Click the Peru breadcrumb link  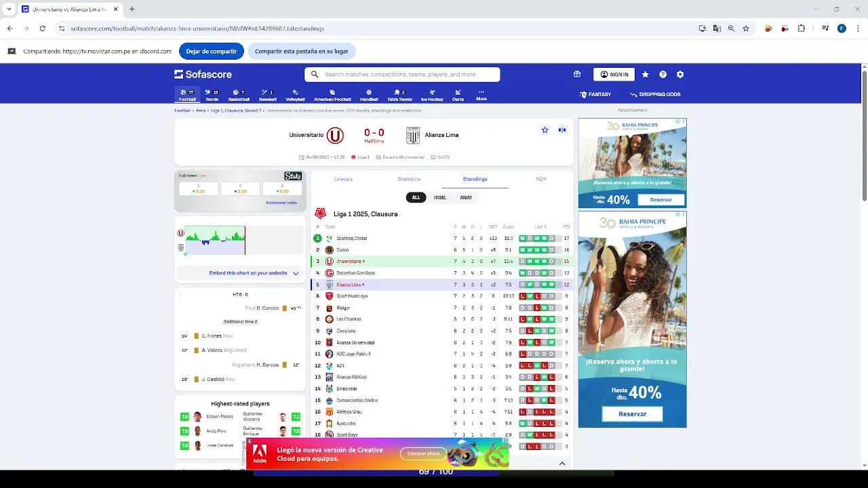pos(201,110)
